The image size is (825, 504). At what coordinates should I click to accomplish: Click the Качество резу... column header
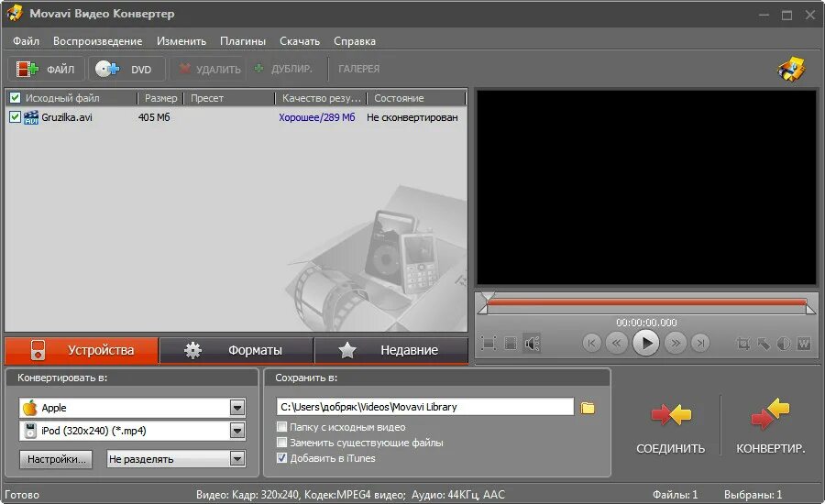tap(321, 98)
